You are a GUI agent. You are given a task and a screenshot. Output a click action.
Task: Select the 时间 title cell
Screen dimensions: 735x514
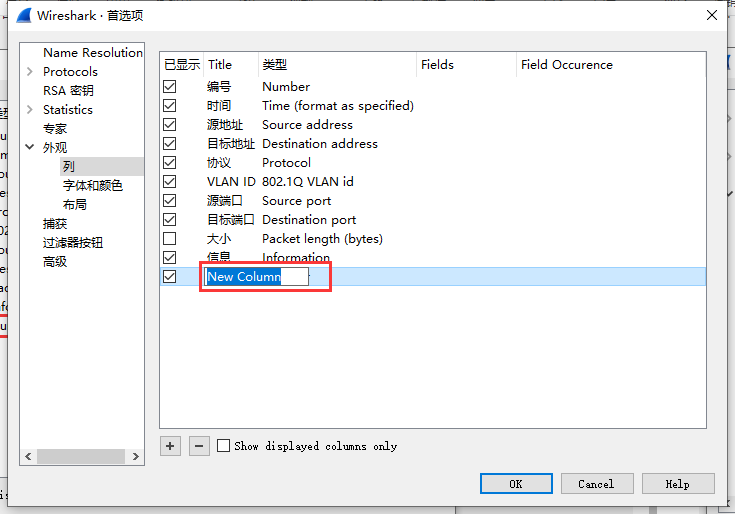[219, 105]
